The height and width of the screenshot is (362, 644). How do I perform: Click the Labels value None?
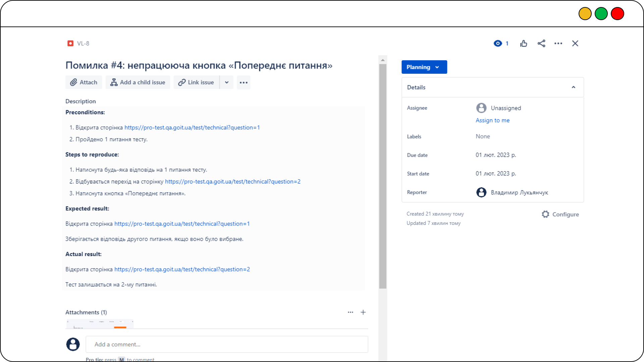pyautogui.click(x=483, y=136)
